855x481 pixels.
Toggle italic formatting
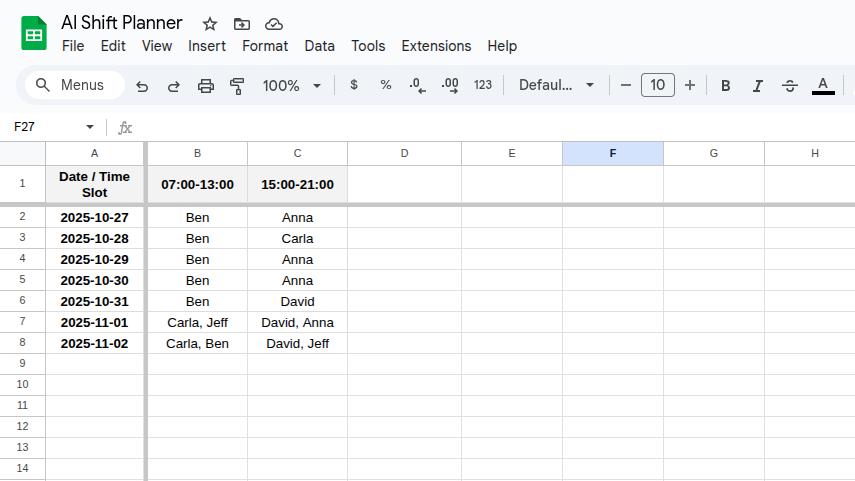pyautogui.click(x=758, y=86)
